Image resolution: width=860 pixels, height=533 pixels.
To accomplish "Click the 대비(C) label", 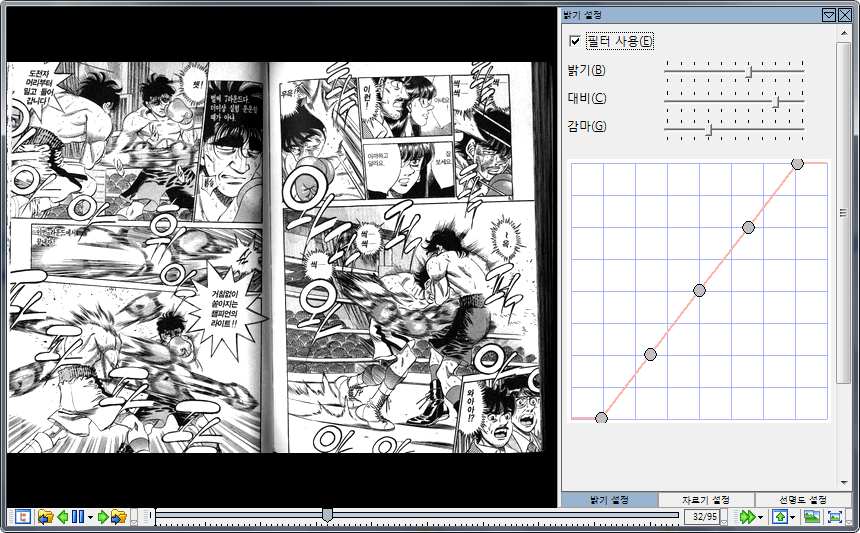I will pyautogui.click(x=587, y=98).
